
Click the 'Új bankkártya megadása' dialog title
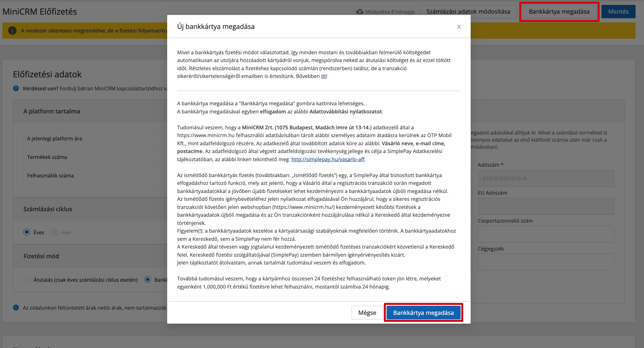216,27
